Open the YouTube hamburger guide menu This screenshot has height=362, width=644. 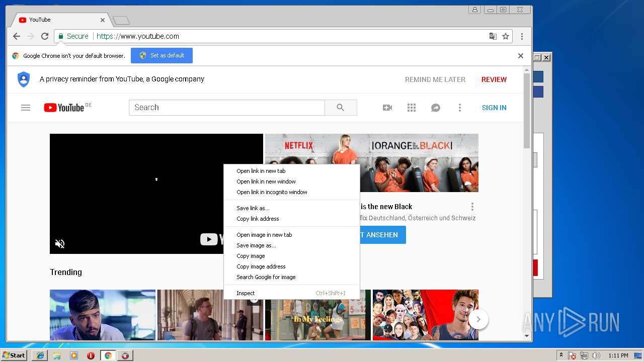[26, 108]
